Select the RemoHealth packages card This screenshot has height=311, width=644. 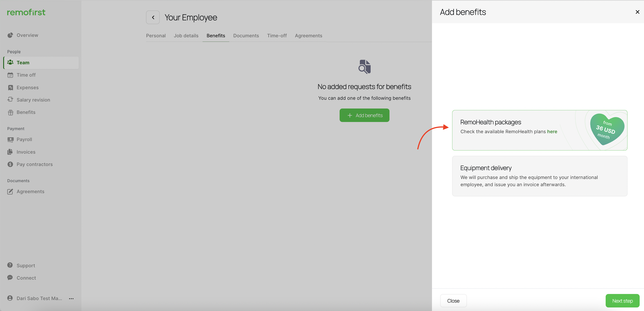[x=540, y=130]
